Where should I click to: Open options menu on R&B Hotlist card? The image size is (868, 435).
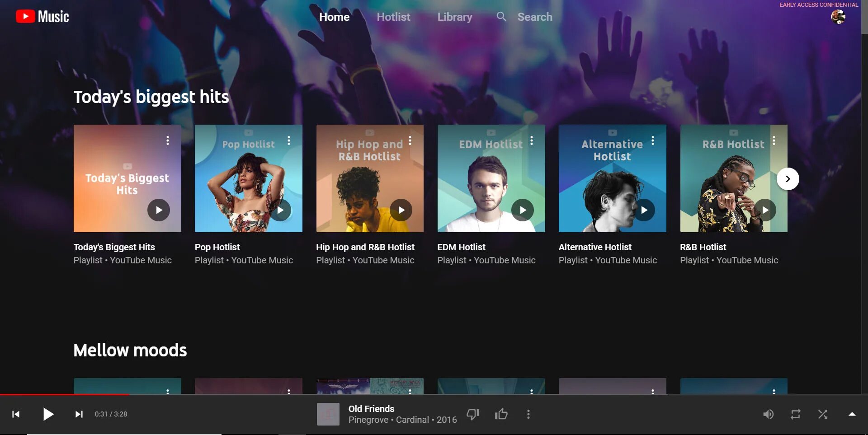tap(774, 140)
